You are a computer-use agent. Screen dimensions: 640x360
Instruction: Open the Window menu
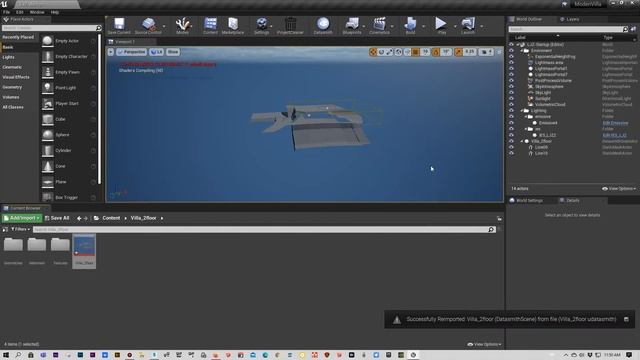click(x=37, y=12)
